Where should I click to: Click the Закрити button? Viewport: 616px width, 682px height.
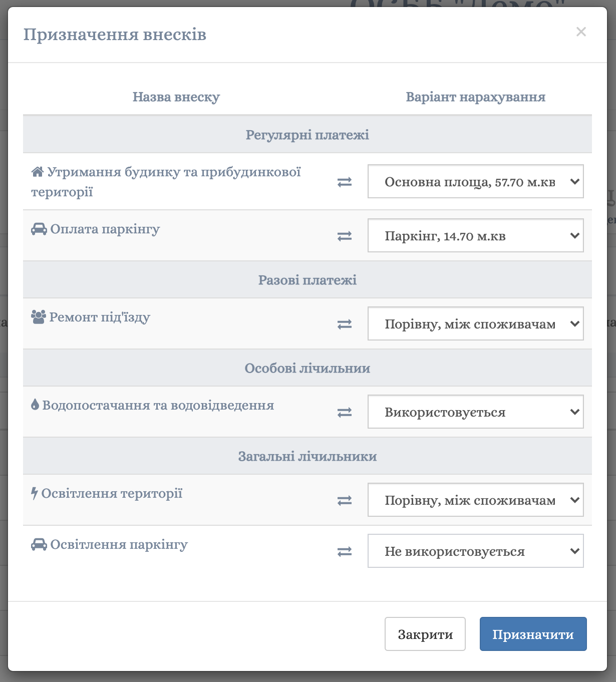[x=425, y=634]
